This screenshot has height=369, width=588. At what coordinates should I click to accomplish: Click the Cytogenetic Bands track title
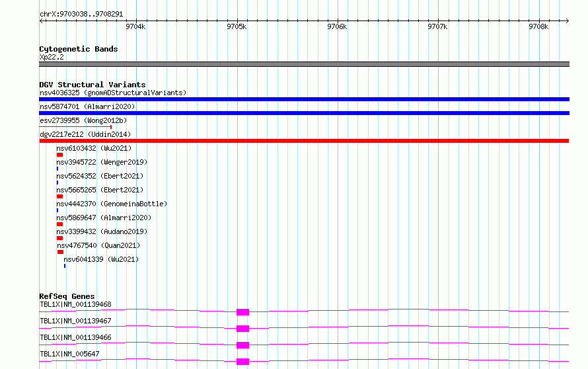79,49
